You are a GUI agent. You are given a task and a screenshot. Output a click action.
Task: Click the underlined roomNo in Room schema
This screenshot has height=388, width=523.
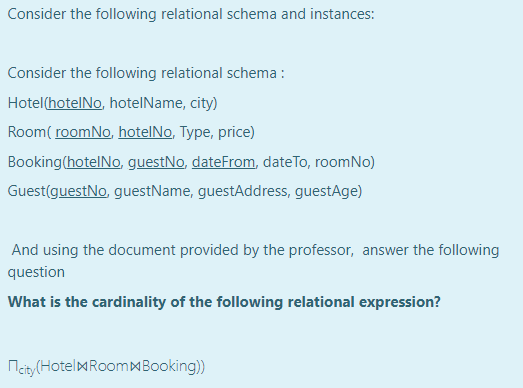(x=83, y=132)
